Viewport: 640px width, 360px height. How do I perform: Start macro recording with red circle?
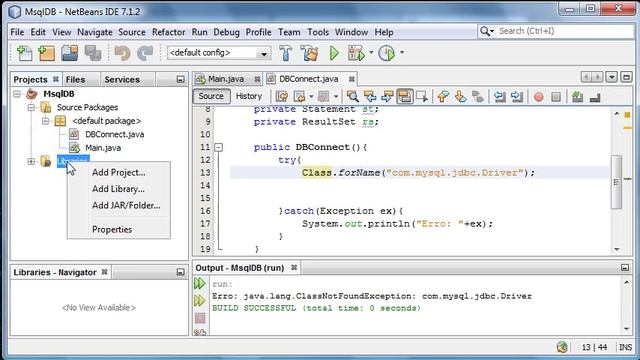click(539, 97)
